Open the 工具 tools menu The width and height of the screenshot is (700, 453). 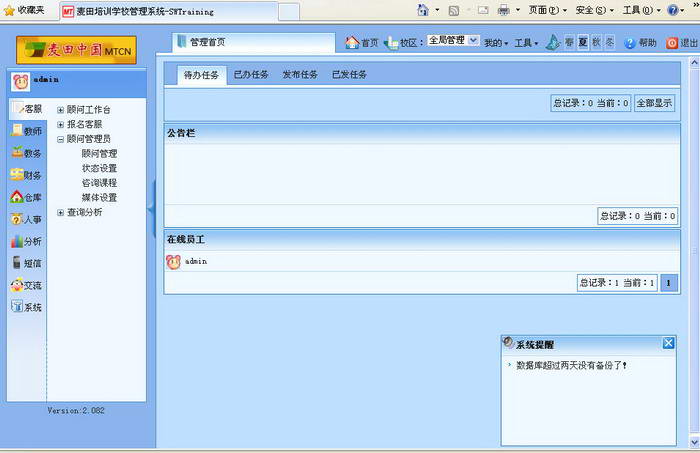pyautogui.click(x=526, y=43)
